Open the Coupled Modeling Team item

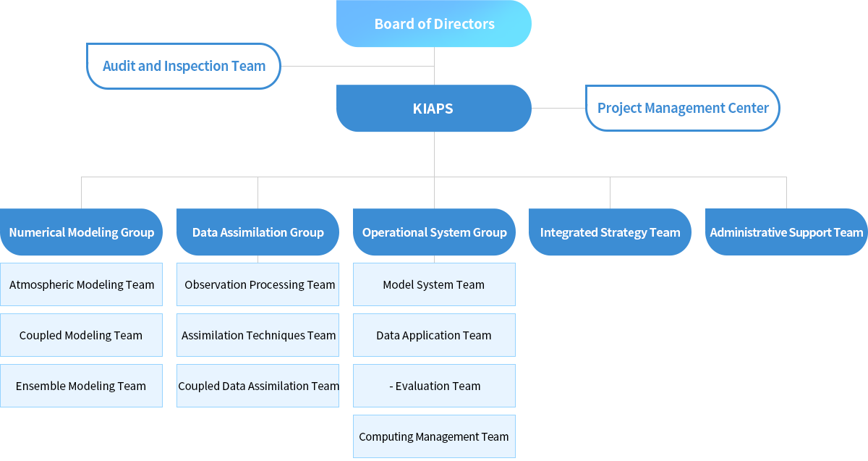(81, 335)
